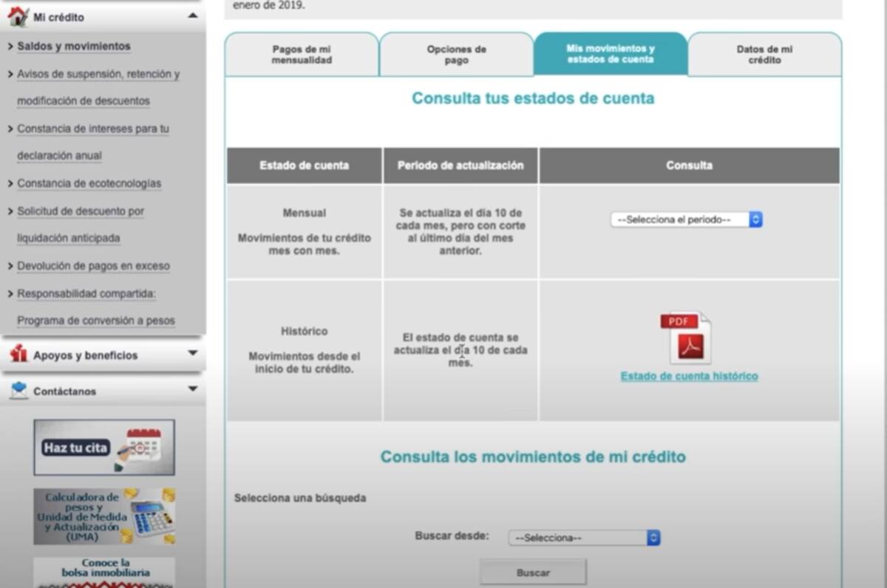Screen dimensions: 887x588
Task: Open Constancia de ecotecnologías link
Action: click(89, 183)
